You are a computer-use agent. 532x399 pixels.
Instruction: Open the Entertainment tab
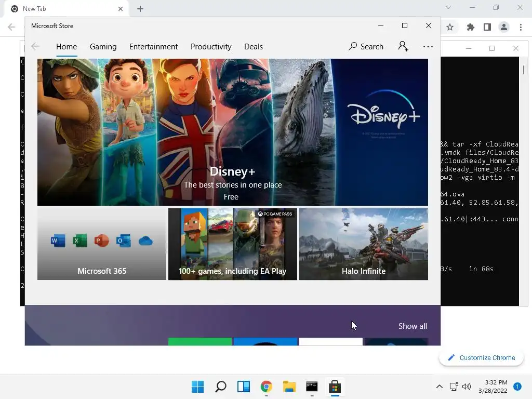[153, 46]
